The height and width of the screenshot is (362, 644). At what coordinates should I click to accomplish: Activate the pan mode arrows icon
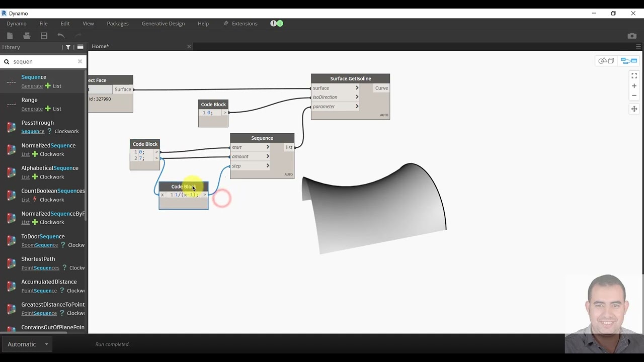634,109
